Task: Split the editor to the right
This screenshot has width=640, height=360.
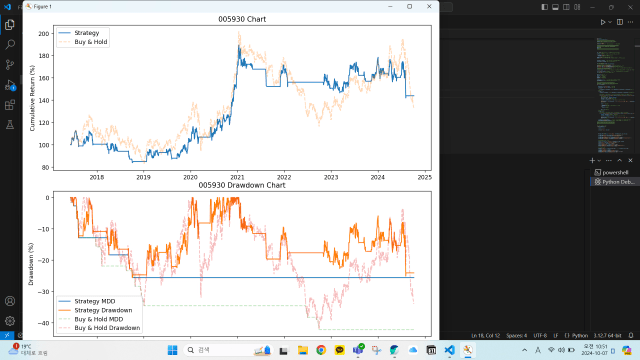Action: click(x=620, y=22)
